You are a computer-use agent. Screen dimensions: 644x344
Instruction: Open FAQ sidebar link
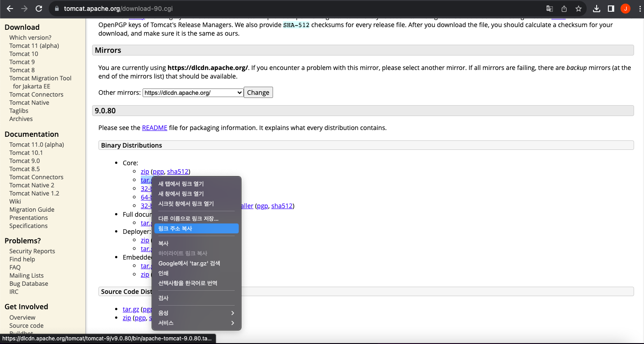point(15,267)
